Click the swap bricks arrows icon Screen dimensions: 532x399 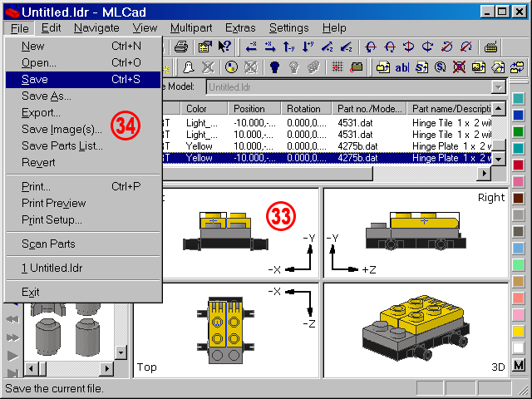coord(517,66)
